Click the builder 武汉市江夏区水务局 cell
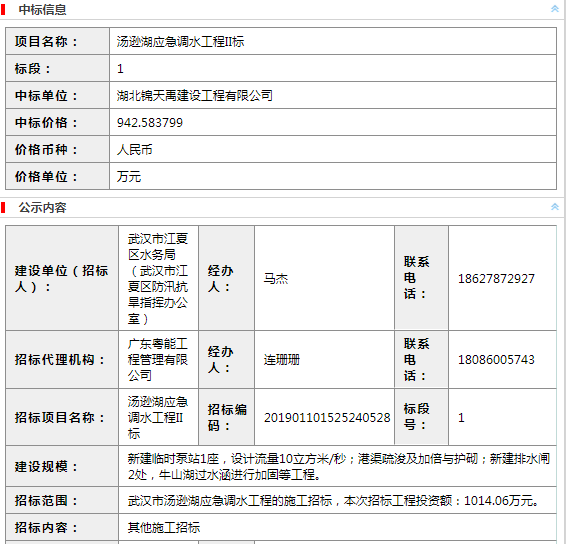Screen dimensions: 568x544 (x=158, y=278)
